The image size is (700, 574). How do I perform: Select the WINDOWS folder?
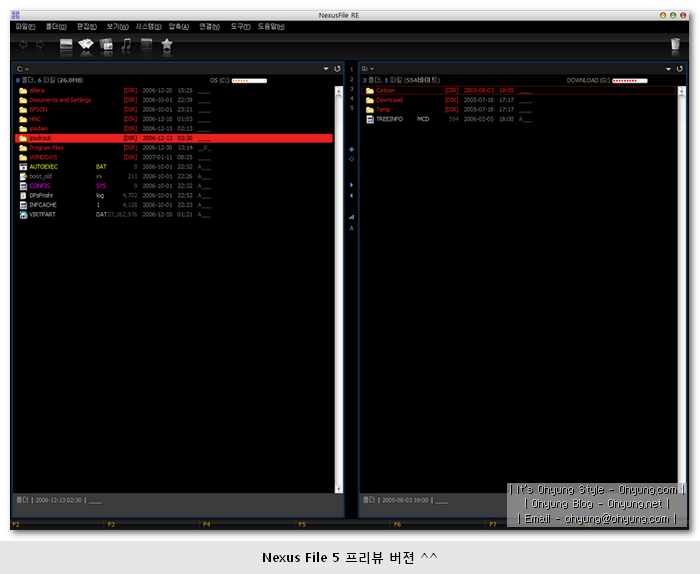point(43,158)
